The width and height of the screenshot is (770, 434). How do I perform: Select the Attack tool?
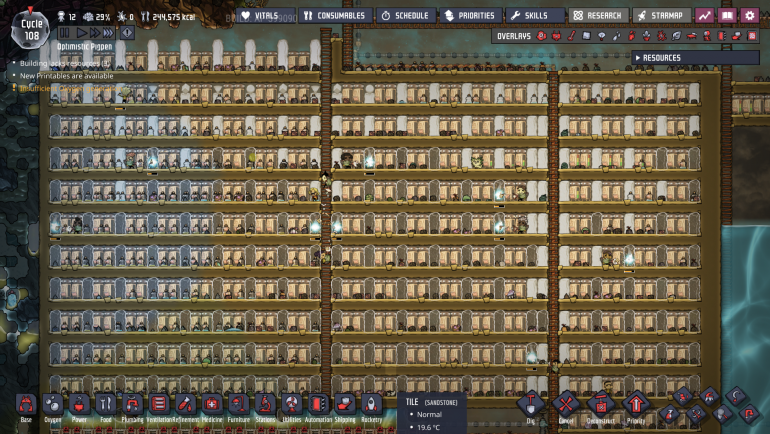pos(696,414)
